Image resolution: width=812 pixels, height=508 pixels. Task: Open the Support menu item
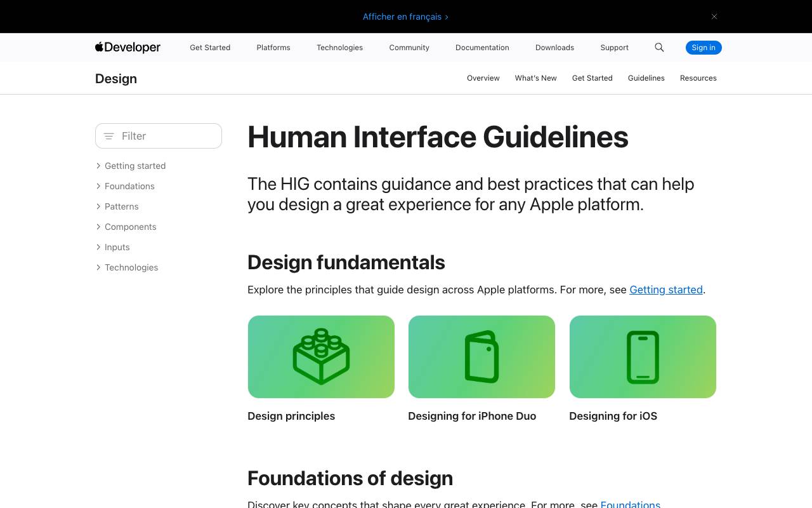pyautogui.click(x=614, y=48)
